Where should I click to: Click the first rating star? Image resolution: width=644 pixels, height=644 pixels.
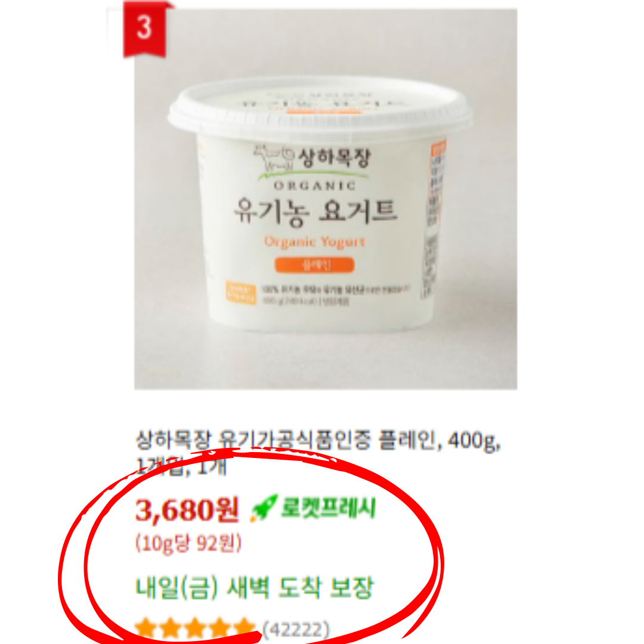point(145,628)
